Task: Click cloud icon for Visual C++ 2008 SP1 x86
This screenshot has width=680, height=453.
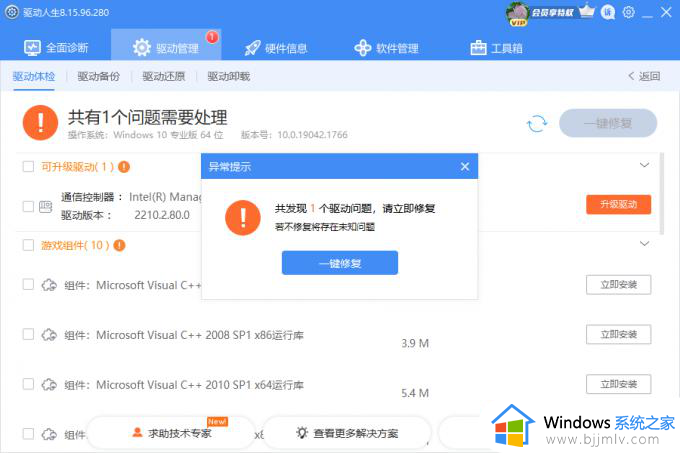Action: (49, 335)
